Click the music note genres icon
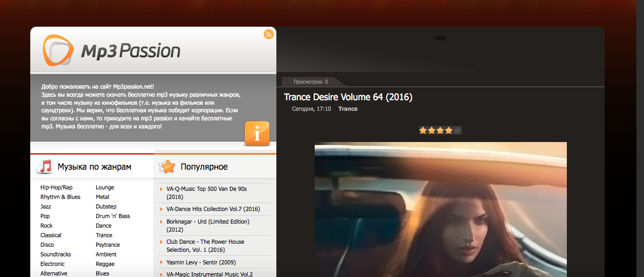The image size is (644, 277). pos(44,167)
